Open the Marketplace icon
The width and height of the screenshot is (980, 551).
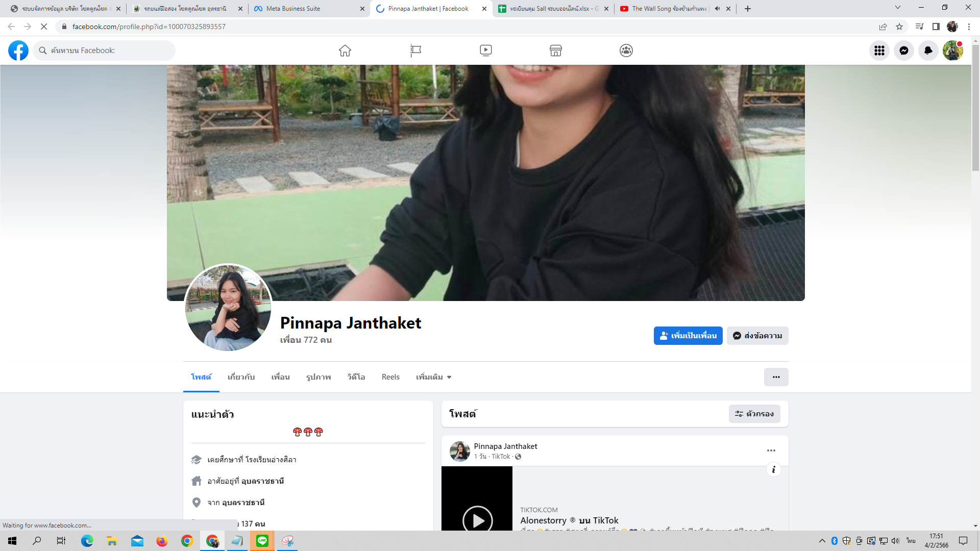(555, 51)
